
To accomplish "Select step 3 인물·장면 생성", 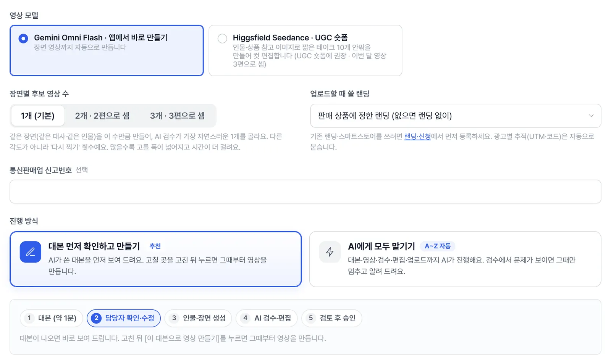I will (x=198, y=318).
